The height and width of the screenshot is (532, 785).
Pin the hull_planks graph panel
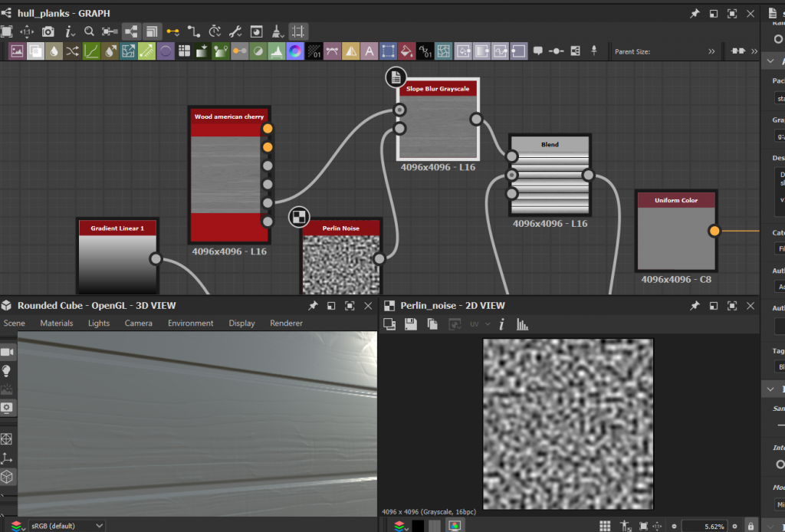pos(695,13)
